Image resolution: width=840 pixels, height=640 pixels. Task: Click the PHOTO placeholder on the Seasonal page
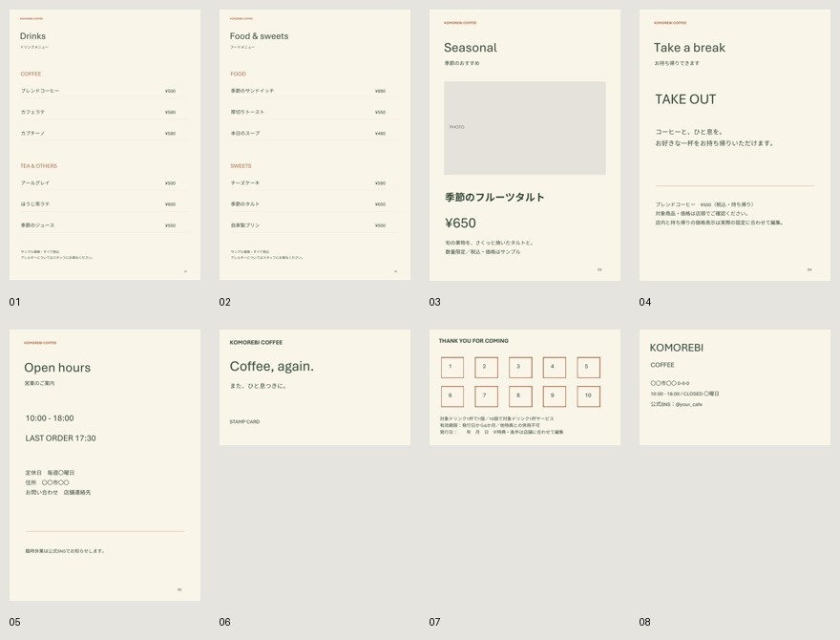pos(525,128)
